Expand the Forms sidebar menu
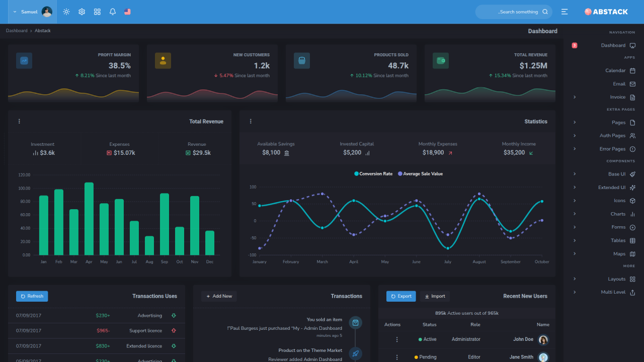The height and width of the screenshot is (362, 644). 604,227
